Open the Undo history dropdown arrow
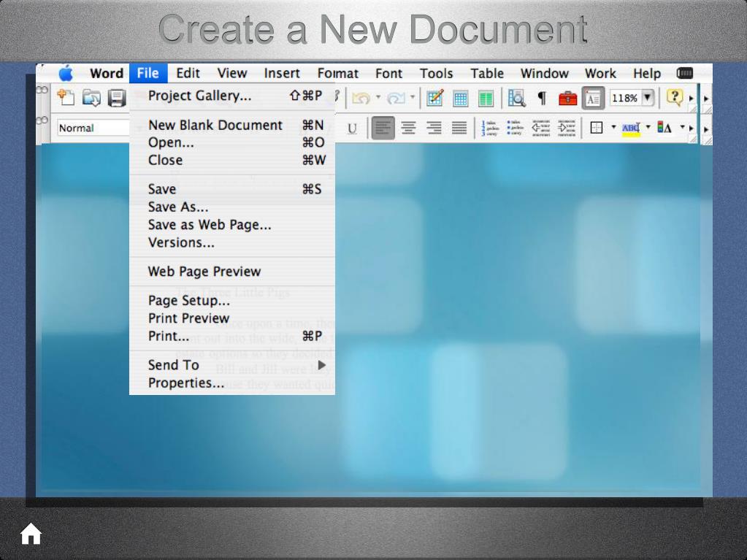Viewport: 747px width, 560px height. tap(378, 98)
